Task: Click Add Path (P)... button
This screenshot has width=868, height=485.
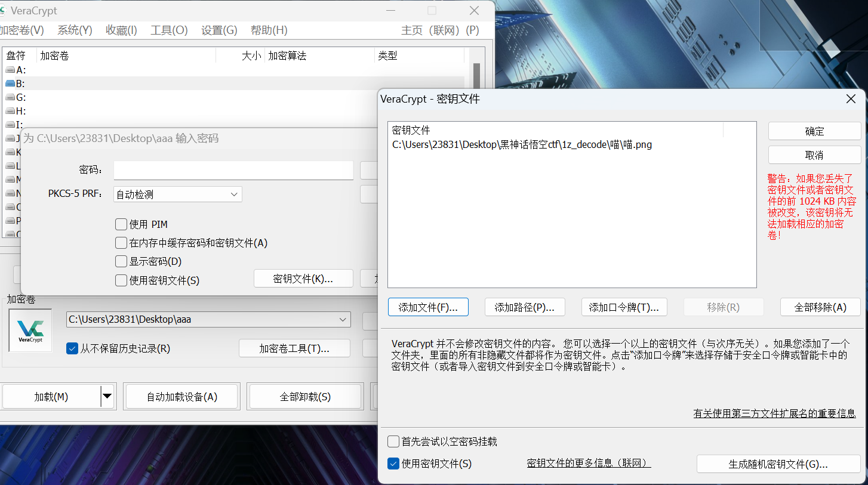Action: click(x=525, y=307)
